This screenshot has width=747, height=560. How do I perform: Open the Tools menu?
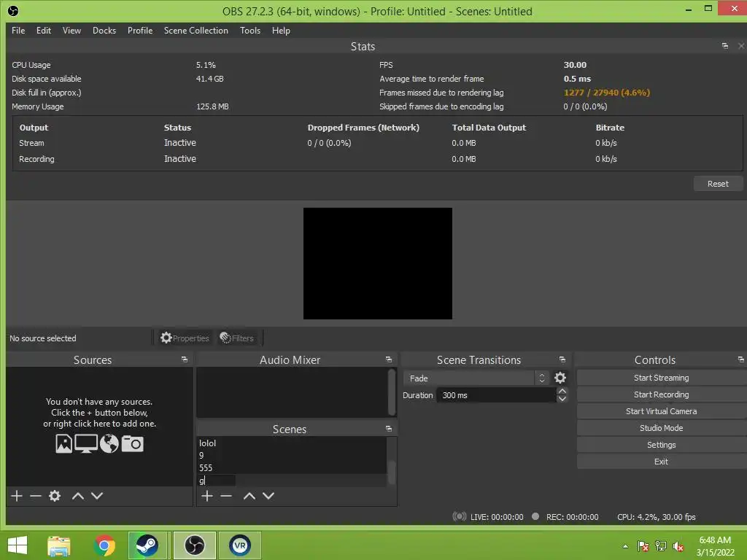[250, 31]
